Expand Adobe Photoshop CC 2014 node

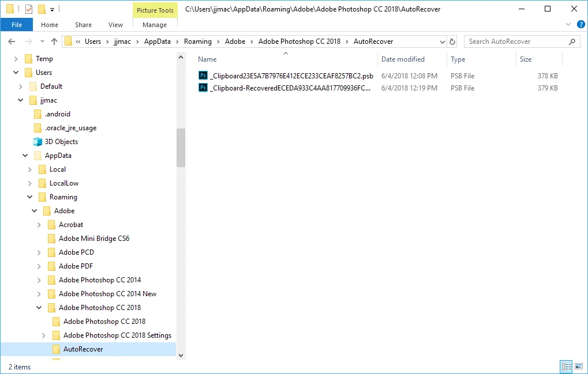[x=39, y=280]
